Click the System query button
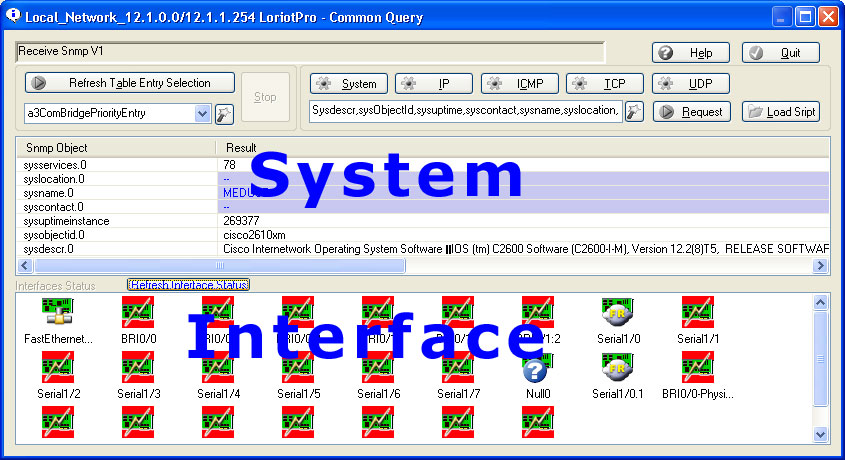The height and width of the screenshot is (460, 845). pyautogui.click(x=349, y=83)
